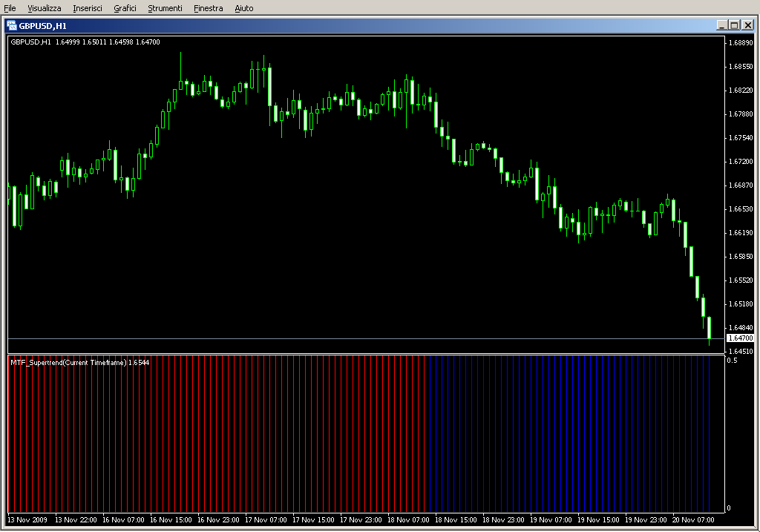Click the GBPUSD,H1 OHLC header text
The image size is (760, 532).
pos(85,42)
